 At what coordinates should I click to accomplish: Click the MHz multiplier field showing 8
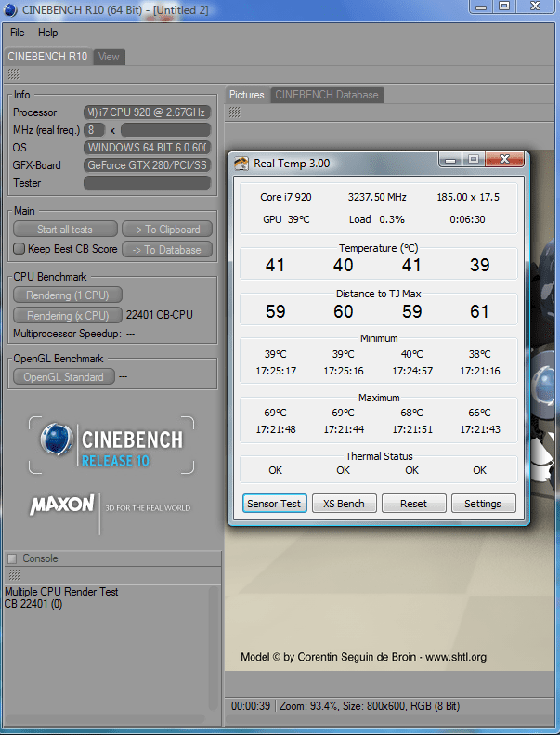coord(94,130)
